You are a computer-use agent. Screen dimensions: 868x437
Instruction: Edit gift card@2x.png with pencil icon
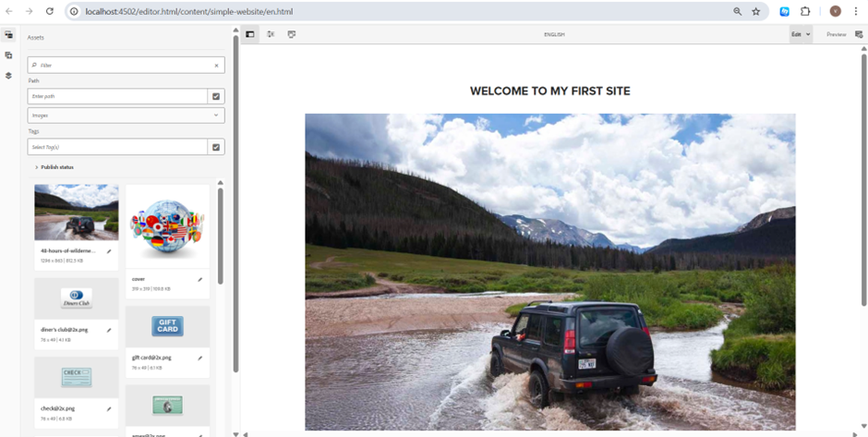coord(199,358)
